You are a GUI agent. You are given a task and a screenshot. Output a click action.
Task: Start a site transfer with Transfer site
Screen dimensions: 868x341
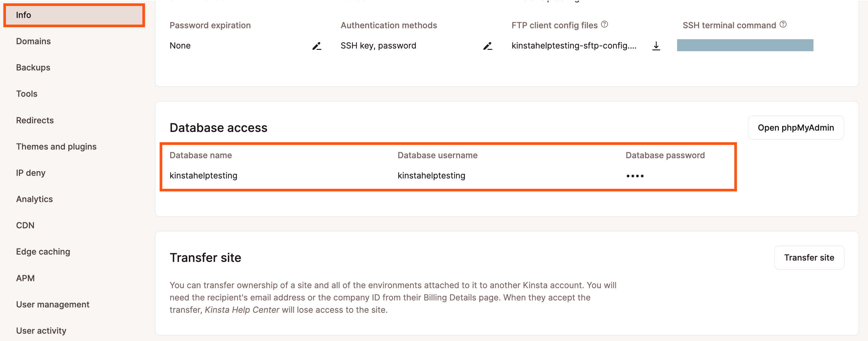point(809,257)
